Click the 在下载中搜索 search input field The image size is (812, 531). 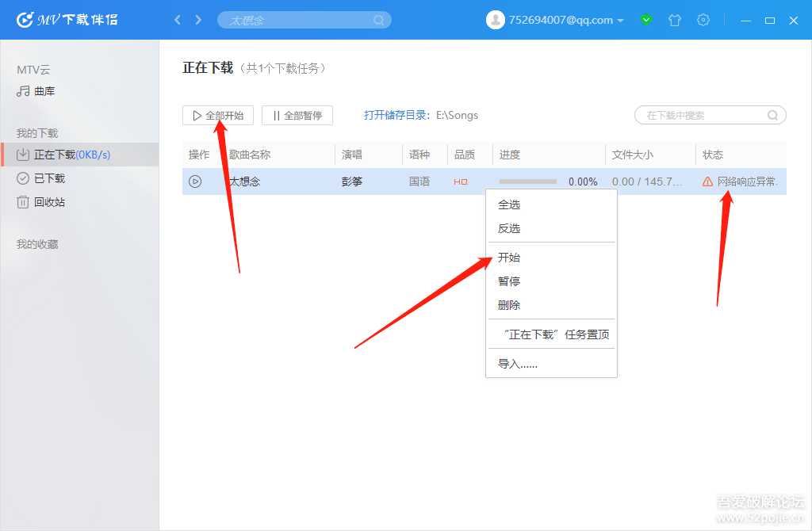(702, 115)
